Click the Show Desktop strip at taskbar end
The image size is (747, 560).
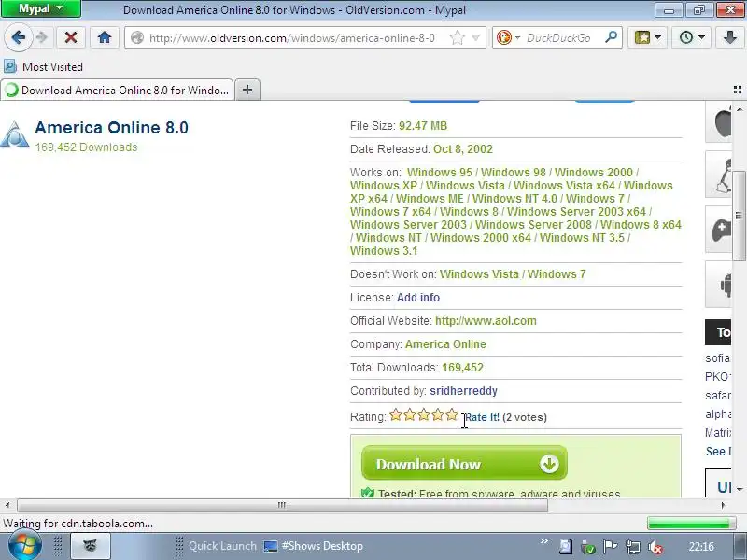click(740, 547)
